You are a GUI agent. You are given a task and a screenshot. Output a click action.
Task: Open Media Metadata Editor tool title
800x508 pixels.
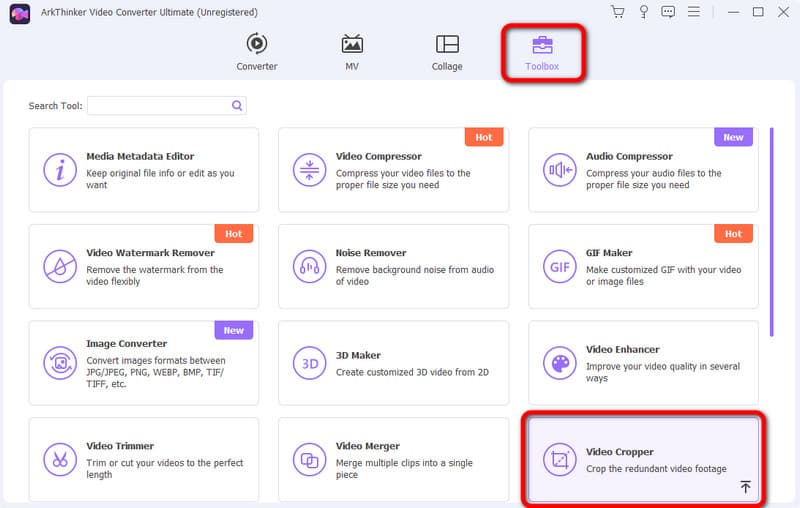pyautogui.click(x=140, y=156)
